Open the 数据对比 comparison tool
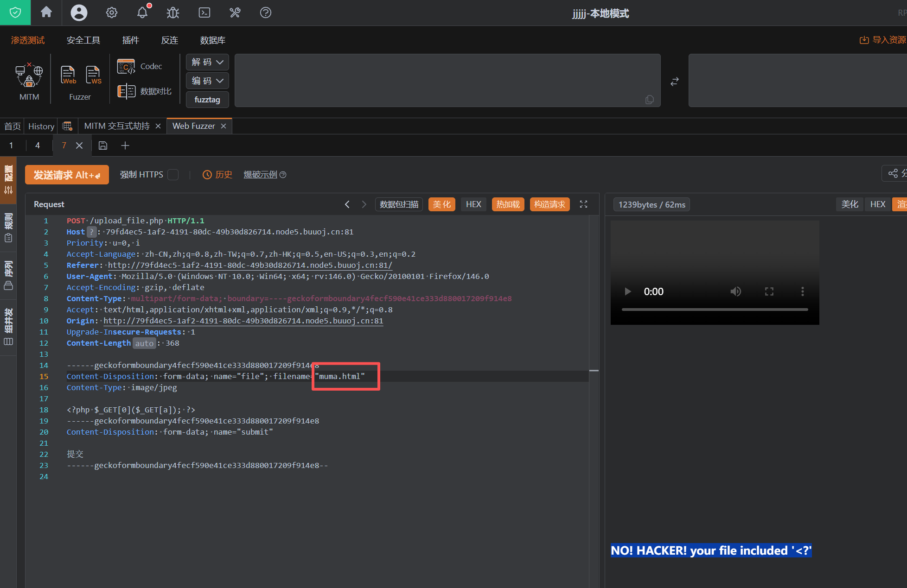907x588 pixels. coord(145,91)
